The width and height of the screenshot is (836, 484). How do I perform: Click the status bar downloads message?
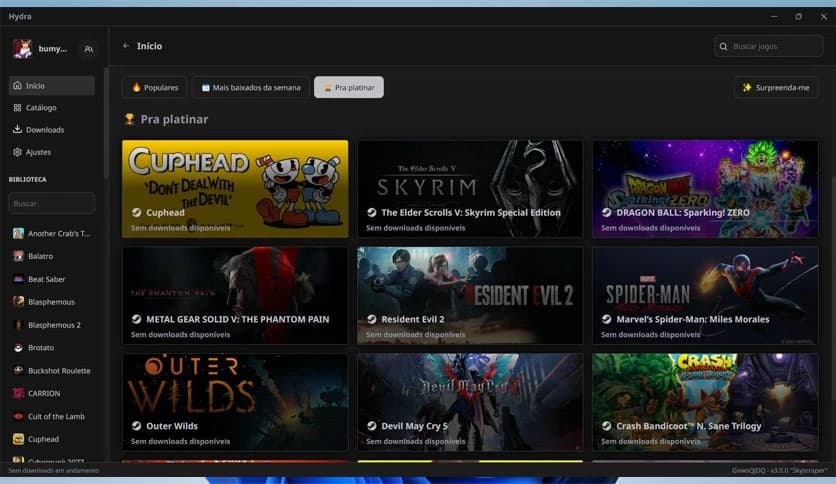pos(54,471)
